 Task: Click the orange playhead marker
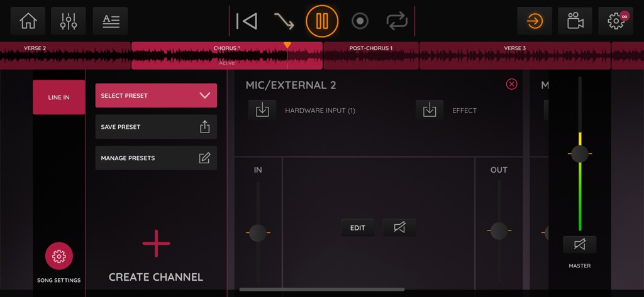pyautogui.click(x=287, y=45)
